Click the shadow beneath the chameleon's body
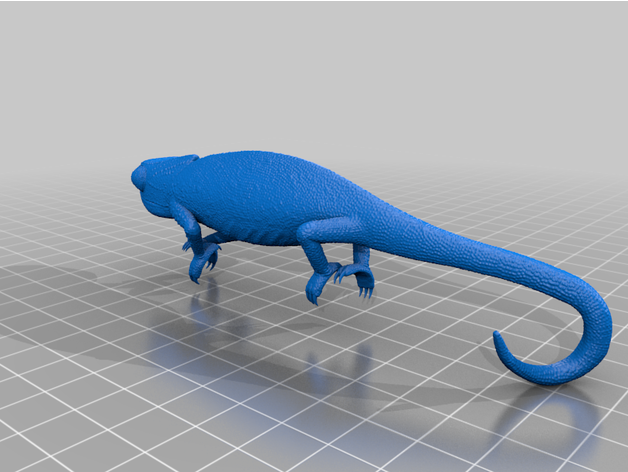628x472 pixels. tap(250, 320)
